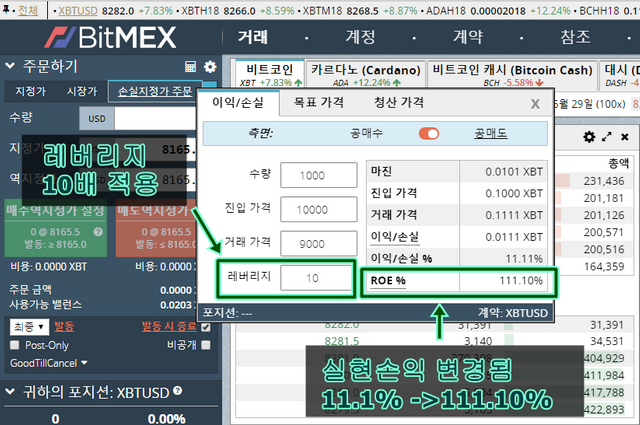Enable the Post-Only checkbox
640x425 pixels.
coord(15,345)
